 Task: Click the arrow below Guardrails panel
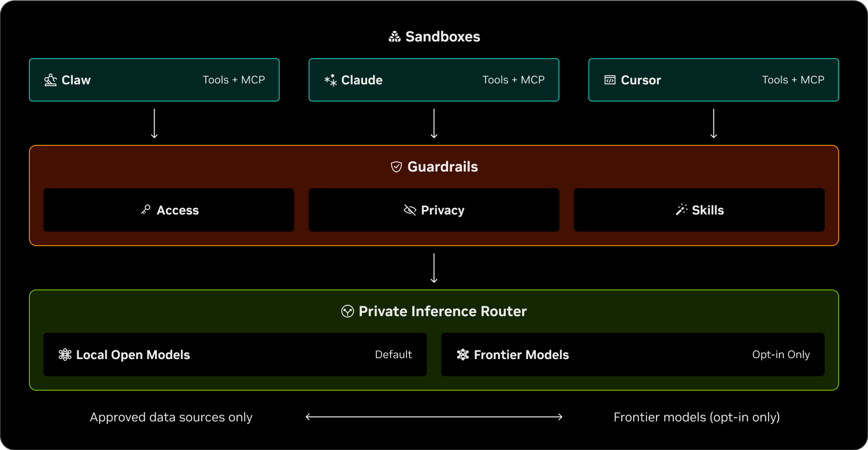click(434, 268)
